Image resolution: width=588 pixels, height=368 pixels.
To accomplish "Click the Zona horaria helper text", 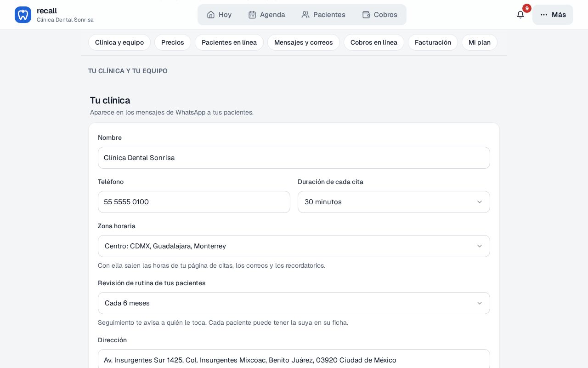I will pos(211,265).
